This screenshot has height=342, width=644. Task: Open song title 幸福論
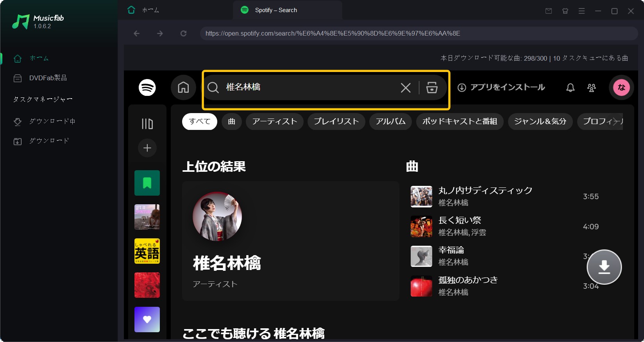(x=451, y=250)
